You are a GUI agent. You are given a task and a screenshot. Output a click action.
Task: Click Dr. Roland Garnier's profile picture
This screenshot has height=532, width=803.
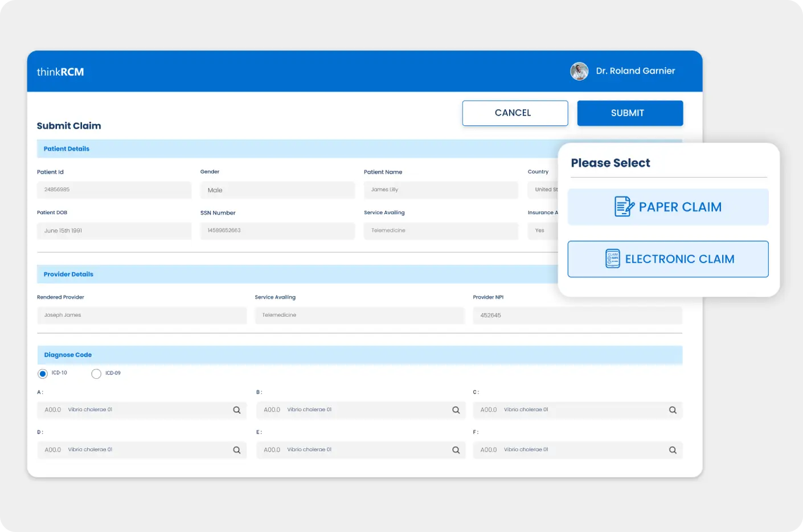579,71
